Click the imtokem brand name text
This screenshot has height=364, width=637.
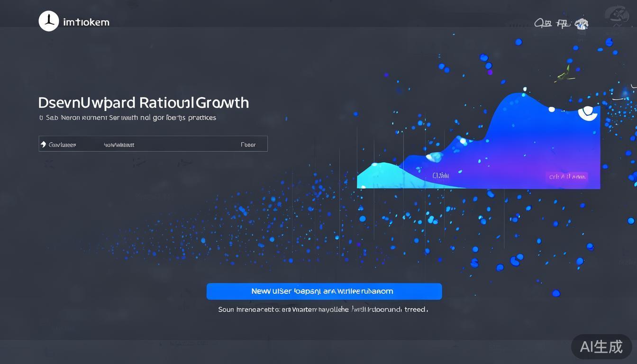86,22
